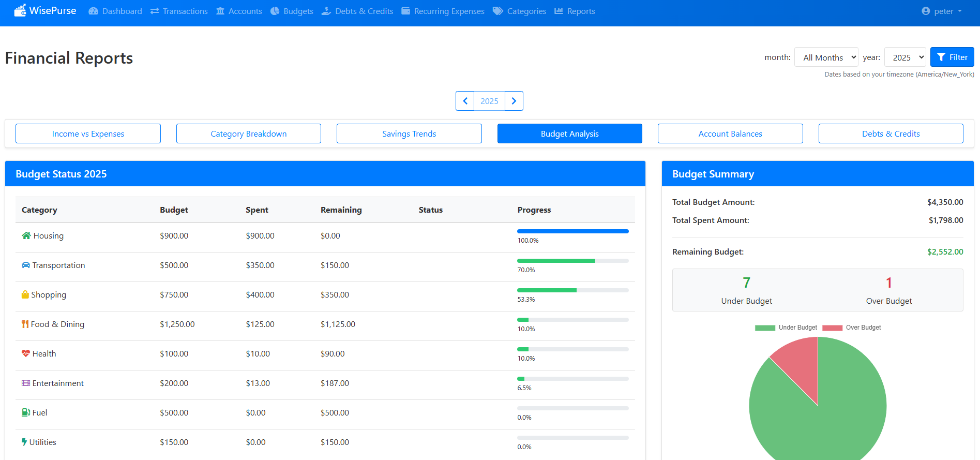Switch to Account Balances report
The width and height of the screenshot is (980, 460).
coord(730,133)
